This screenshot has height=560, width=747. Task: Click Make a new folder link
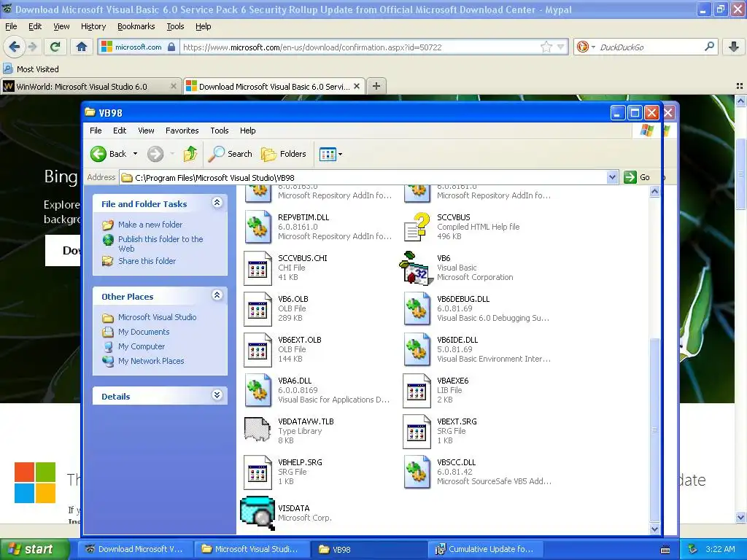click(x=150, y=225)
